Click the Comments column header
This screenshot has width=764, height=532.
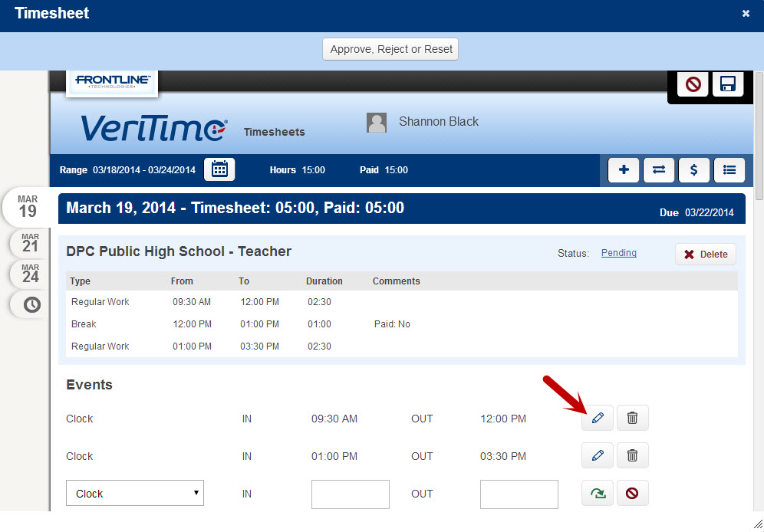click(x=396, y=281)
